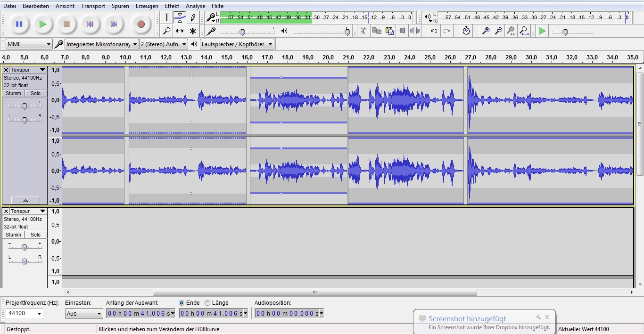Click the Record button
Image resolution: width=644 pixels, height=334 pixels.
pos(140,24)
